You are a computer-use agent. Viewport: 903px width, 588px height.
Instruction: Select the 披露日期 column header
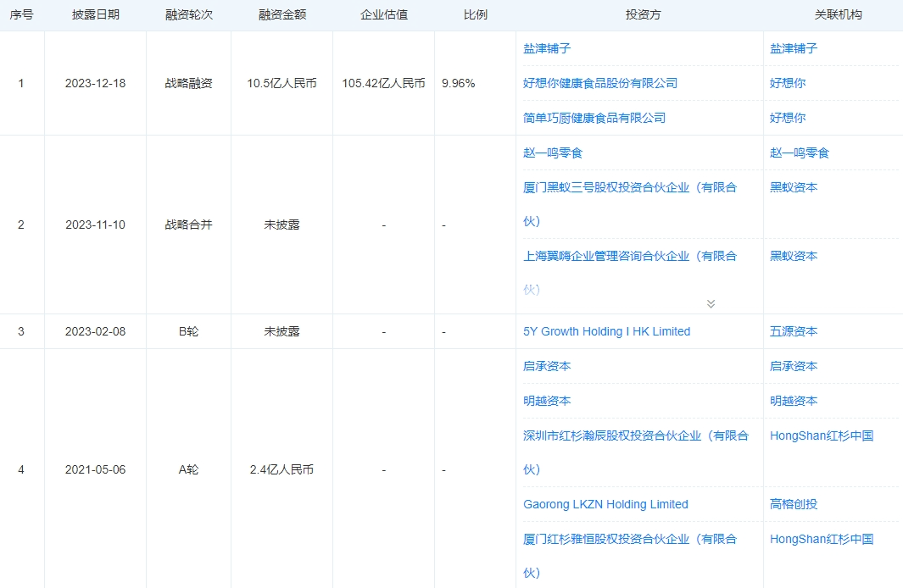(96, 15)
